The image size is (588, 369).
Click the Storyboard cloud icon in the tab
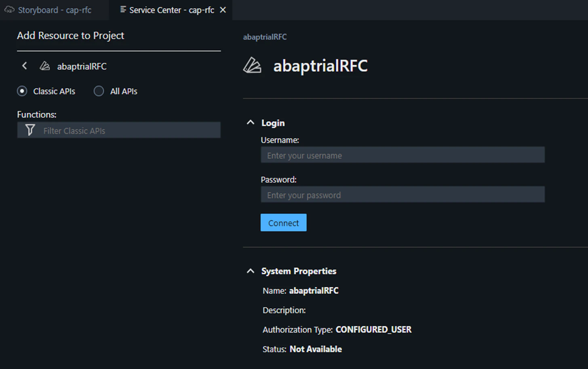click(9, 10)
